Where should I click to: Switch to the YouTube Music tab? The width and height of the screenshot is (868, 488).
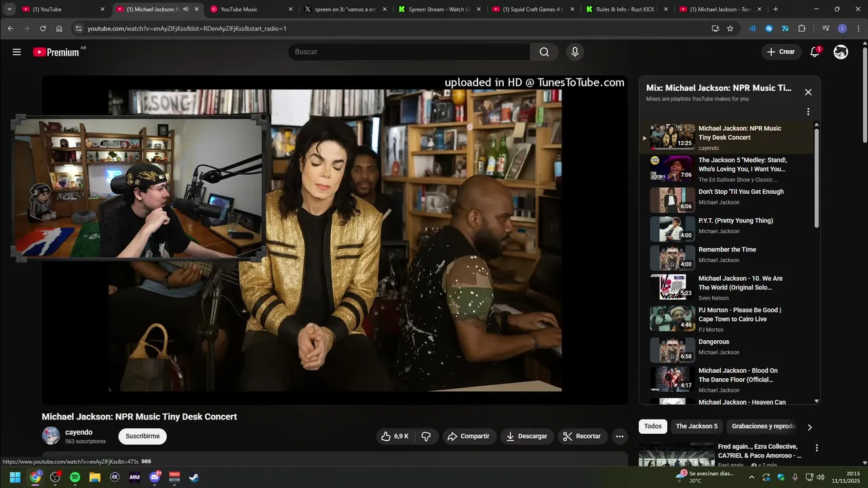pyautogui.click(x=251, y=9)
